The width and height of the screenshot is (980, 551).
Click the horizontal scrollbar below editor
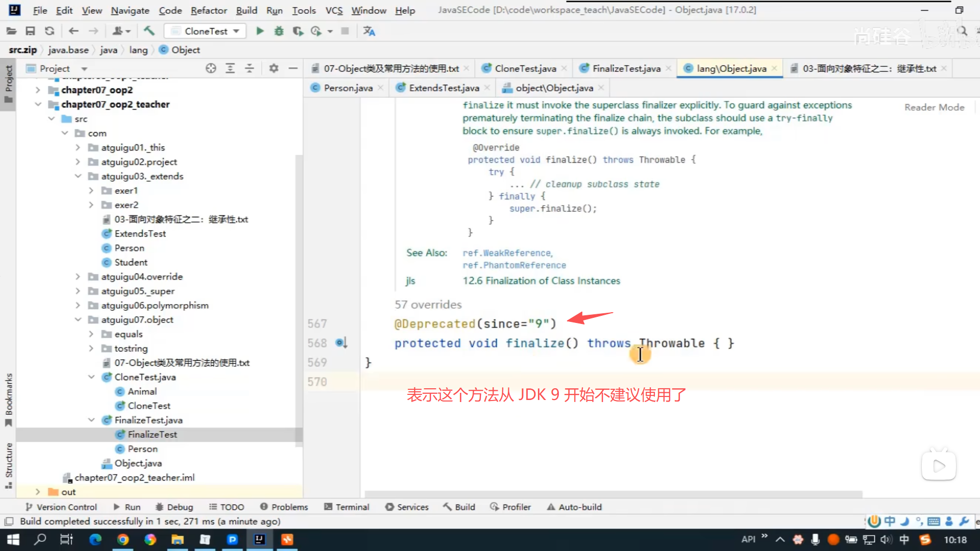pyautogui.click(x=612, y=494)
